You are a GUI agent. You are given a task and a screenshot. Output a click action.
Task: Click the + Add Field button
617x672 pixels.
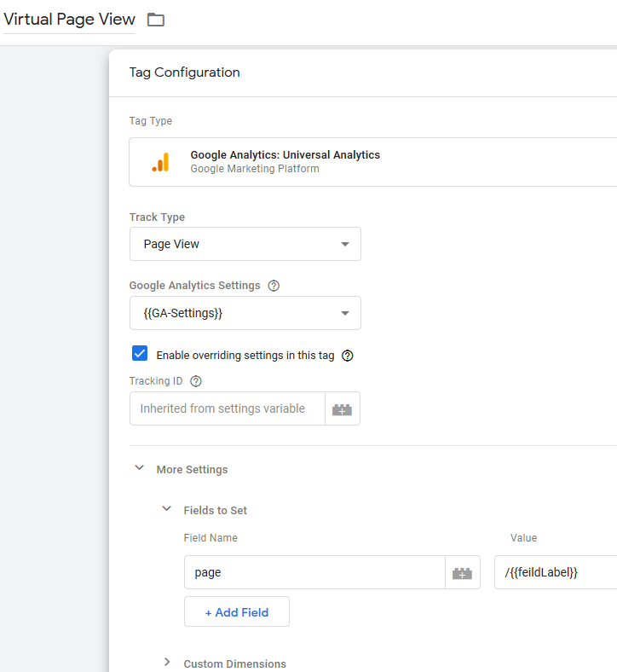237,612
